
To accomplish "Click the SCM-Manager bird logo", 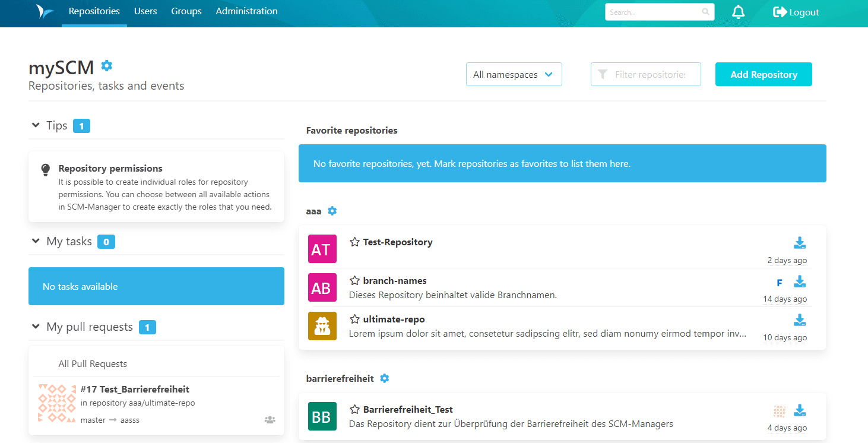I will [45, 12].
